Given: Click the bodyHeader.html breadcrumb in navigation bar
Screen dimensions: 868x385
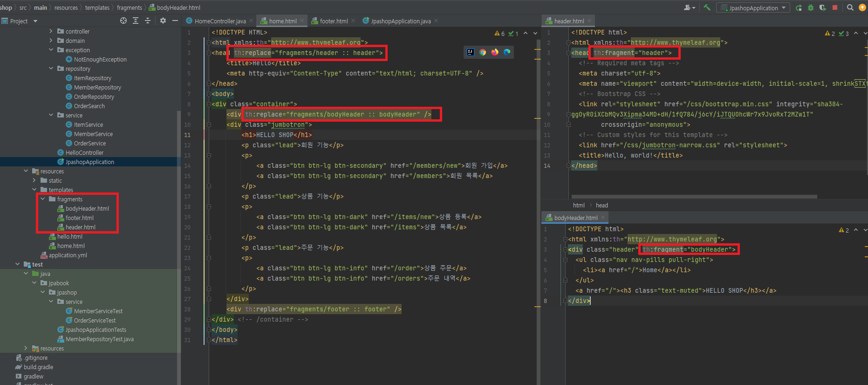Looking at the screenshot, I should (x=175, y=7).
